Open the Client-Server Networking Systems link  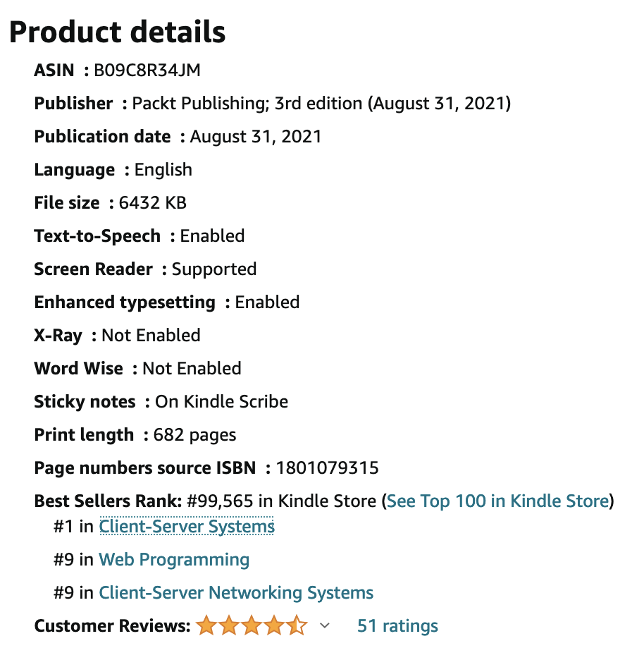click(x=236, y=592)
